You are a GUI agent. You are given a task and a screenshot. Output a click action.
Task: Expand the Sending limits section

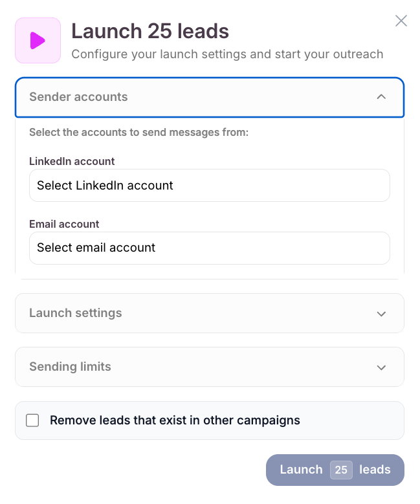pyautogui.click(x=70, y=367)
